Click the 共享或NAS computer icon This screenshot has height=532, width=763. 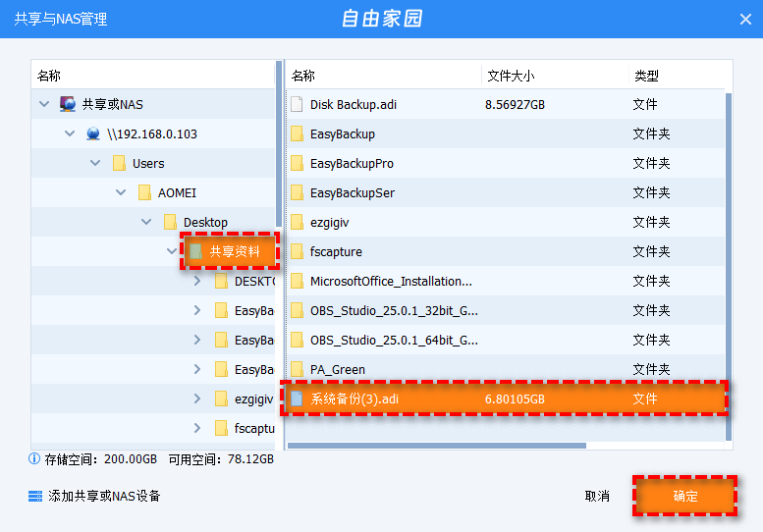coord(68,104)
